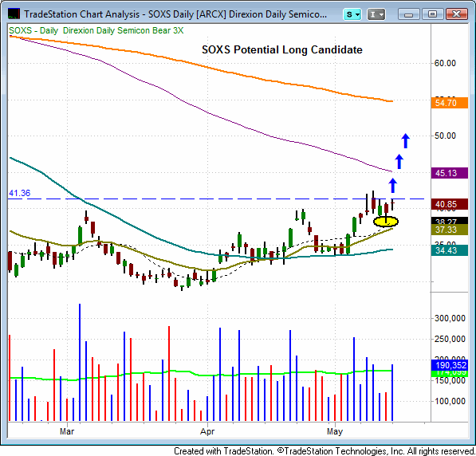Click the Mar date axis label
This screenshot has width=476, height=456.
point(67,431)
